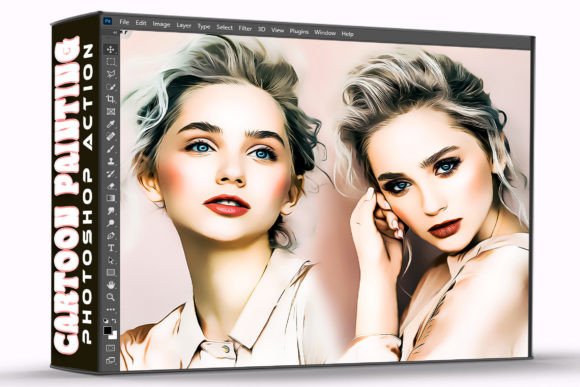Swap foreground and background colors
This screenshot has height=387, width=580.
pyautogui.click(x=114, y=320)
